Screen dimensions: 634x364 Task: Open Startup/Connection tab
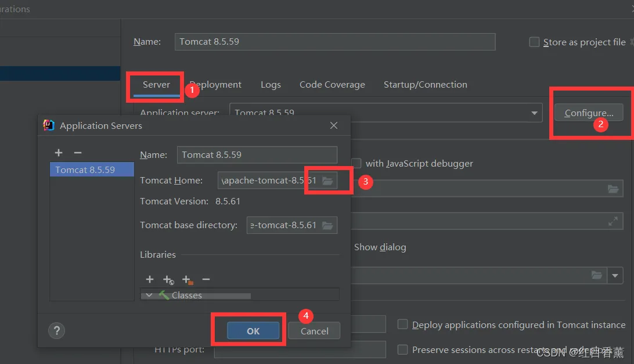point(426,85)
